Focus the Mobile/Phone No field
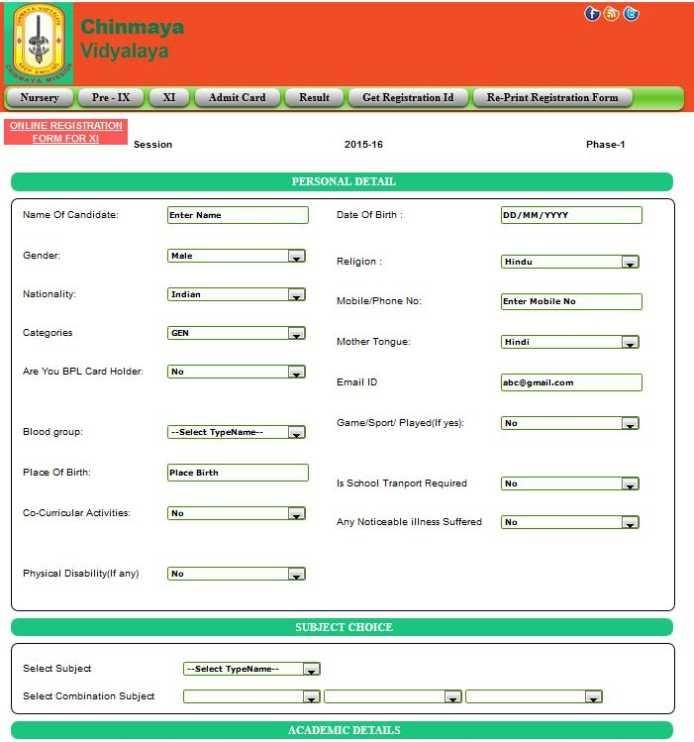Viewport: 694px width, 742px height. pyautogui.click(x=571, y=301)
